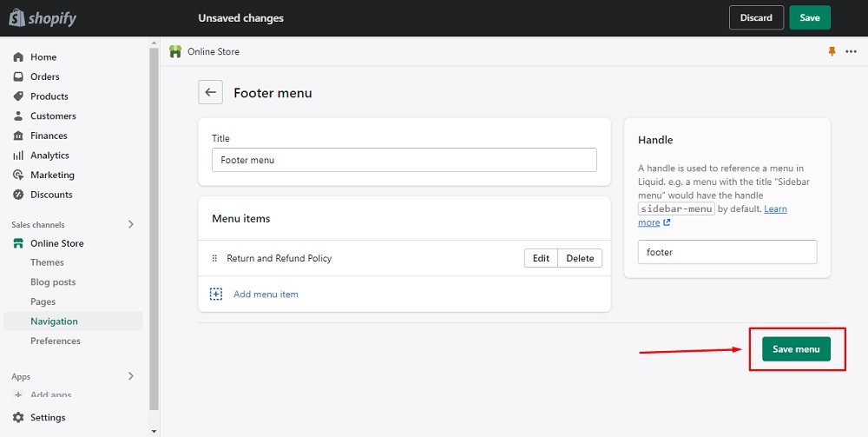Click the green Save menu button

[796, 349]
